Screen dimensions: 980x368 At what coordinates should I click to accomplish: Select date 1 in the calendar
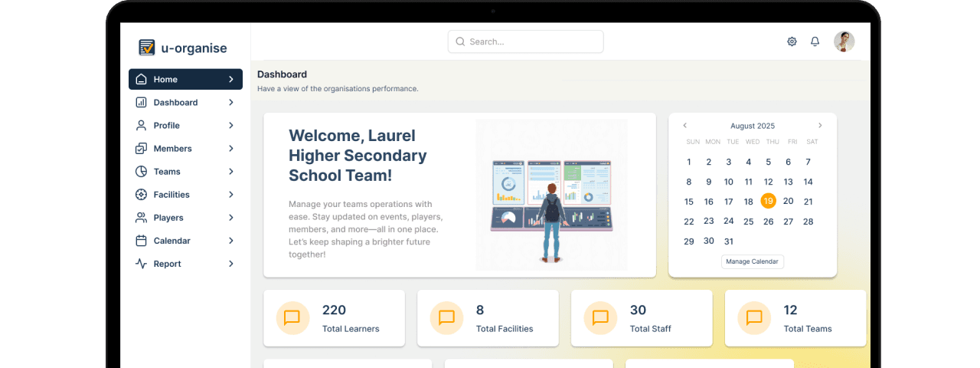click(688, 162)
